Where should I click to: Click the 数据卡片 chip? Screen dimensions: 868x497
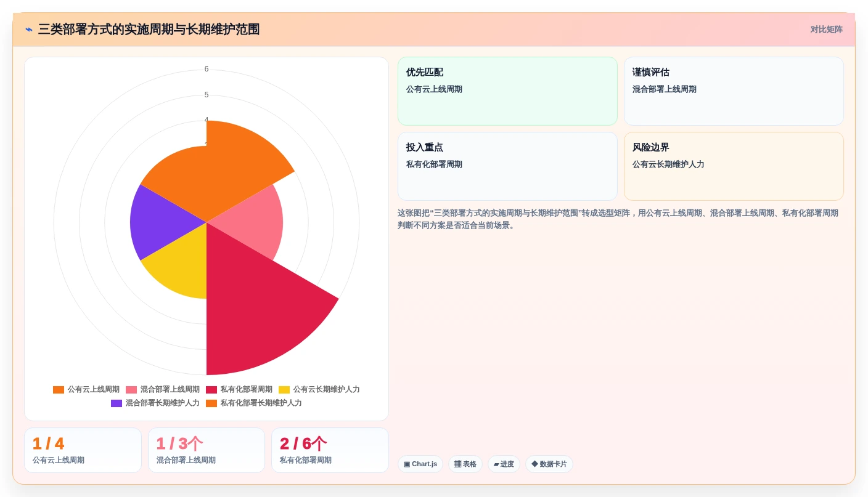click(x=549, y=464)
